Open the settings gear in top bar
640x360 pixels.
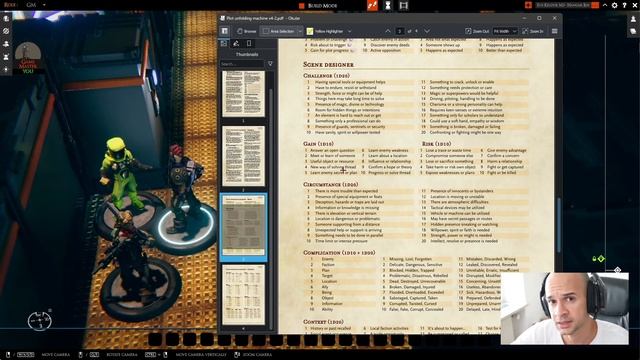(x=614, y=5)
